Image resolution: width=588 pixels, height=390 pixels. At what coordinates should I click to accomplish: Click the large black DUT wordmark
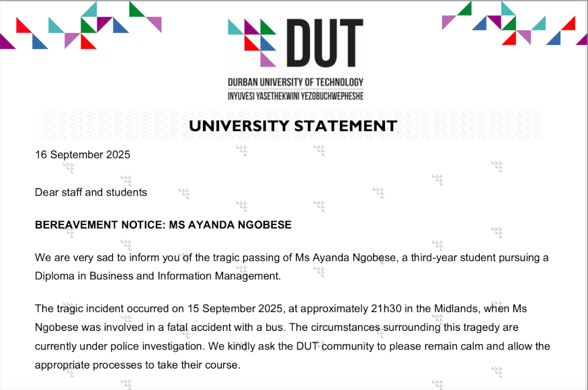click(325, 43)
